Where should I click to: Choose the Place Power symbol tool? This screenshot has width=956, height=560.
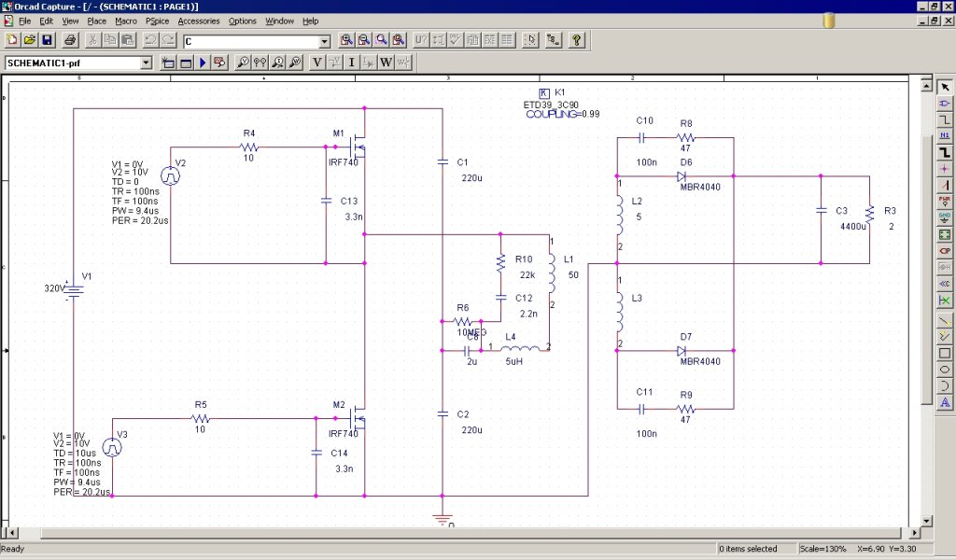click(x=945, y=201)
